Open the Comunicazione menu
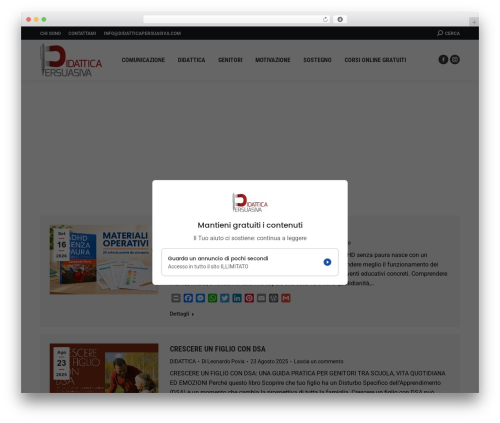The height and width of the screenshot is (423, 500). (x=143, y=60)
